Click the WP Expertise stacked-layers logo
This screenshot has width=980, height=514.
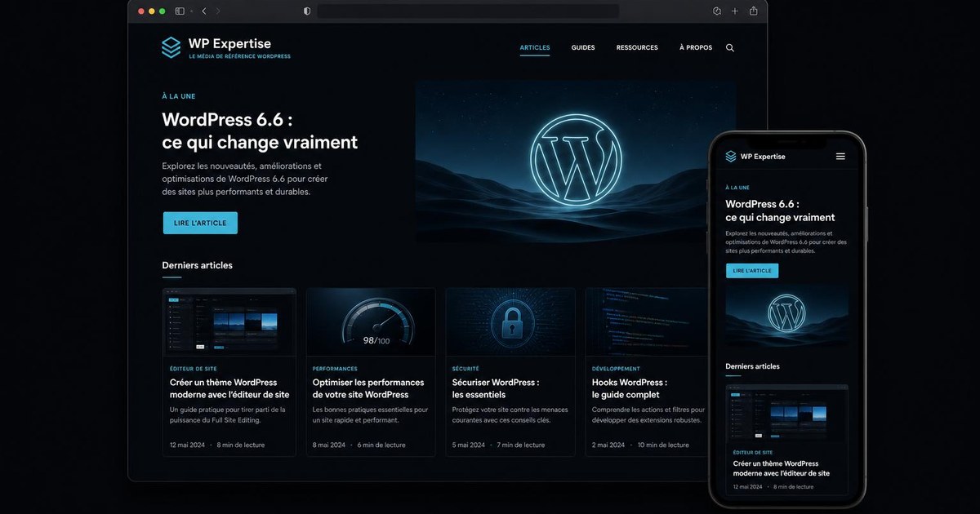click(171, 47)
